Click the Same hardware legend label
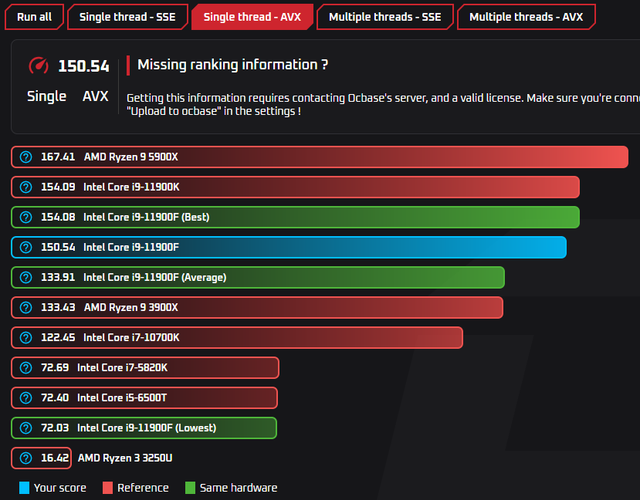This screenshot has width=640, height=500. [x=238, y=488]
